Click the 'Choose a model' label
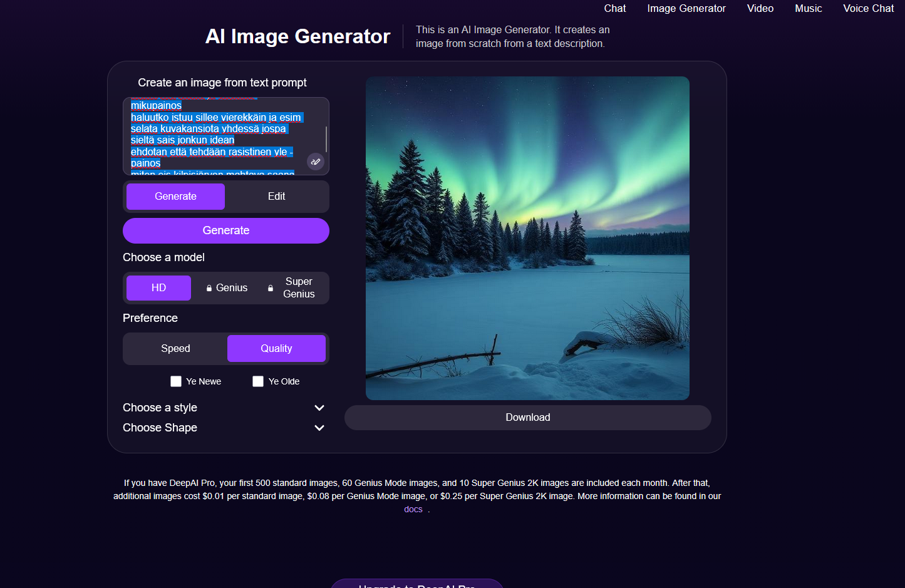 click(163, 257)
